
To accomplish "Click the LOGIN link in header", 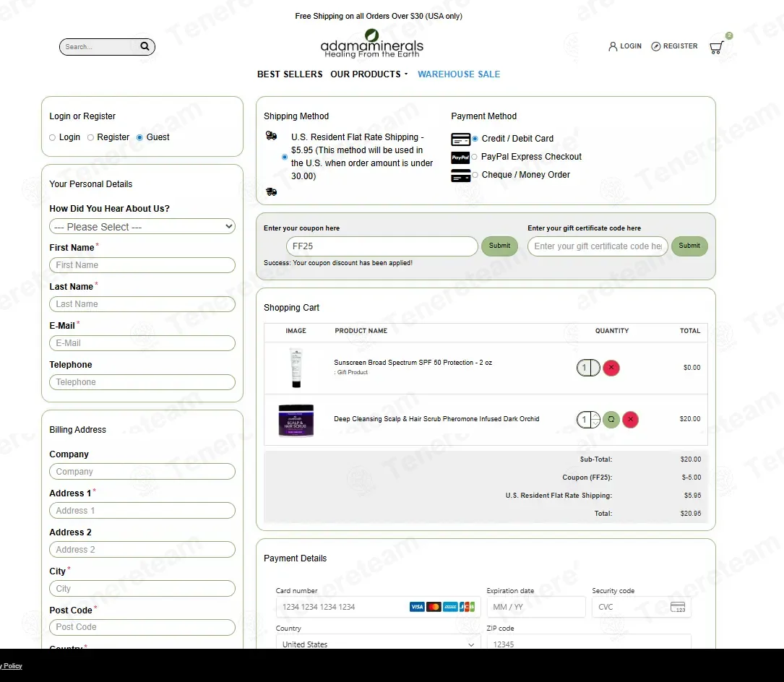I will (x=625, y=46).
